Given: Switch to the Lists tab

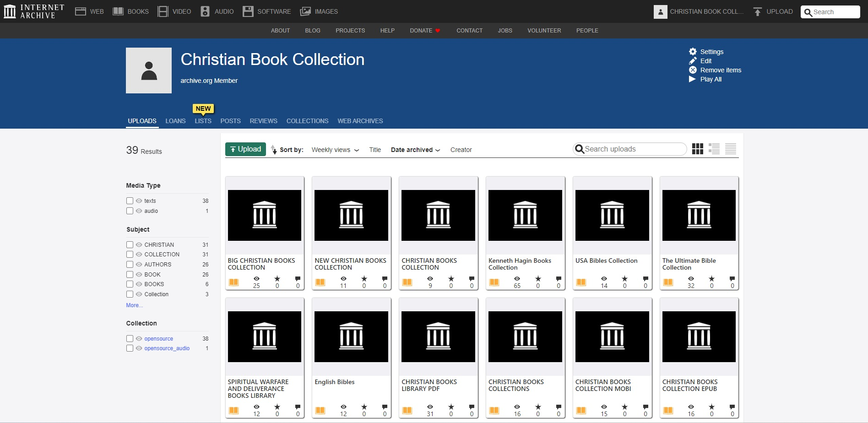Looking at the screenshot, I should pos(203,121).
